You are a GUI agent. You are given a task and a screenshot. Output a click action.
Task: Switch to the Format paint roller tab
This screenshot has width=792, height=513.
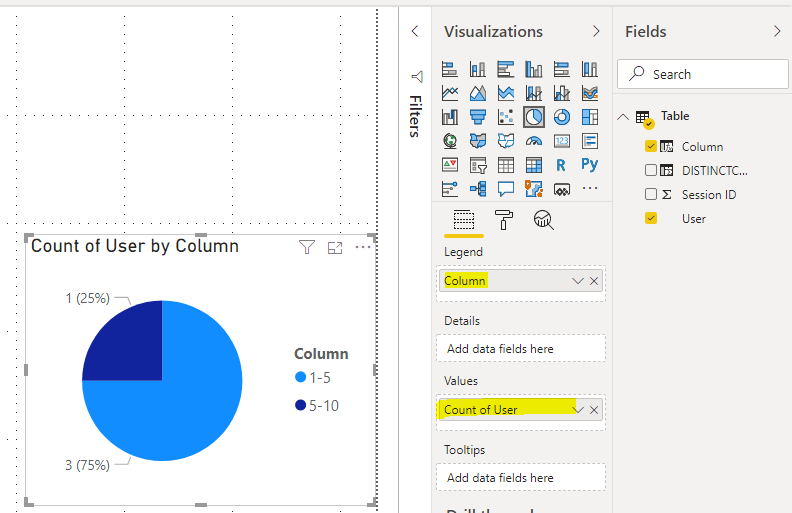(503, 220)
